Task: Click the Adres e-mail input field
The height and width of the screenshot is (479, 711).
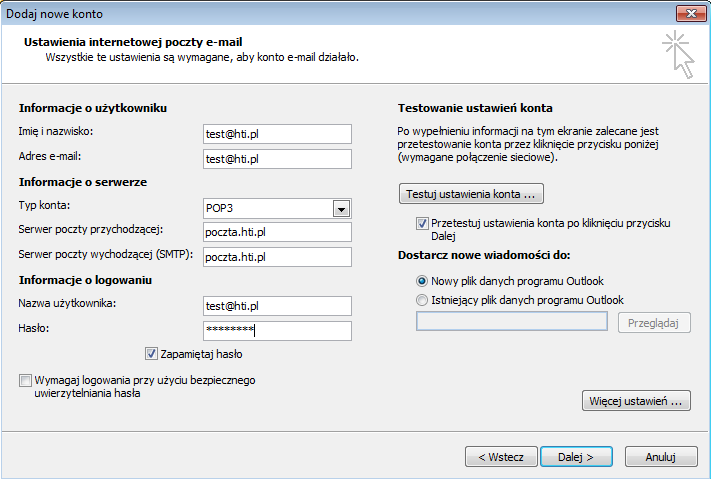Action: (277, 159)
